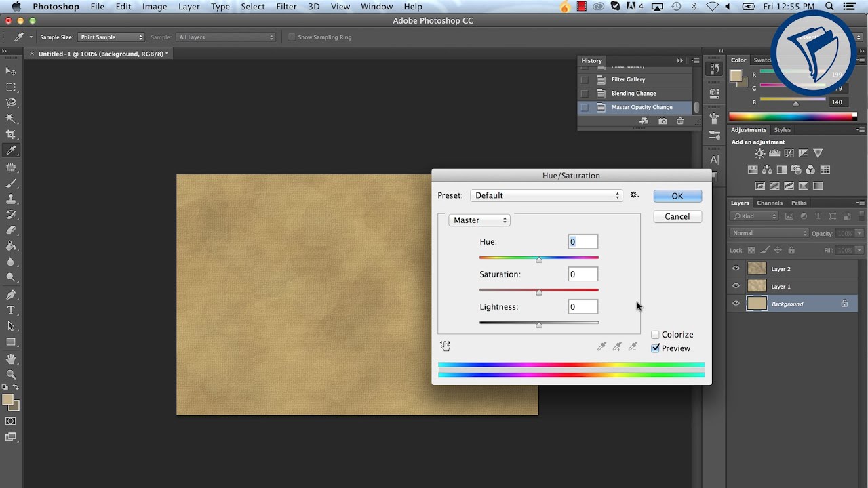The height and width of the screenshot is (488, 868).
Task: Select the Eyedropper tool in toolbox
Action: pos(11,151)
